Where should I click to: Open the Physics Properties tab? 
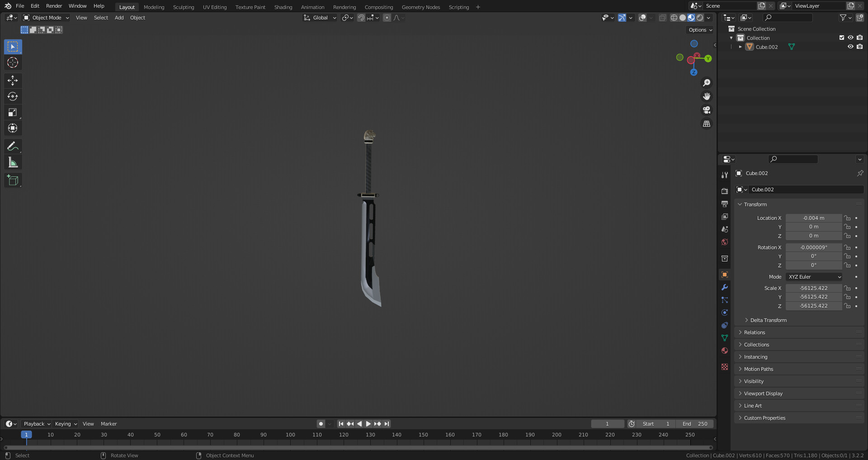click(724, 312)
